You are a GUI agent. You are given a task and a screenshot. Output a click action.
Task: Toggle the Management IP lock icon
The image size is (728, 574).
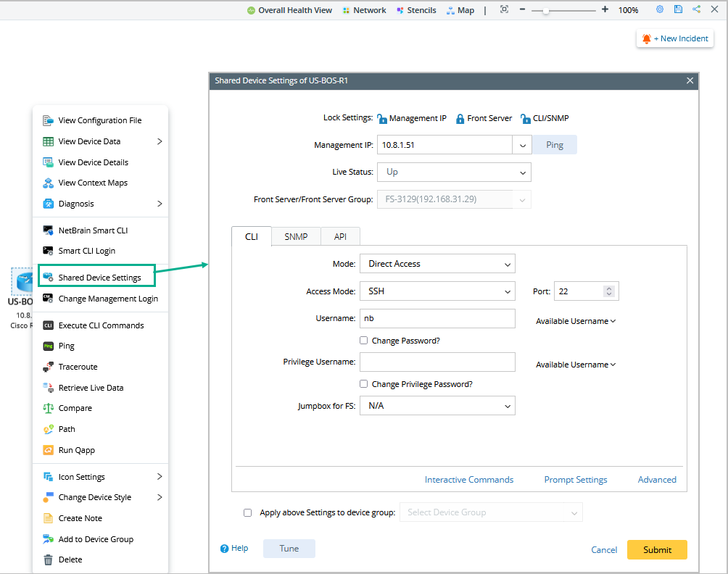click(382, 119)
